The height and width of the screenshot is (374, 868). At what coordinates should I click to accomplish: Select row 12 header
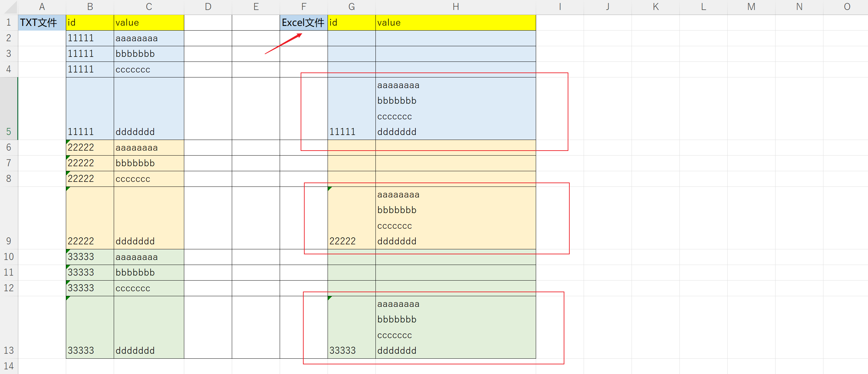[9, 288]
